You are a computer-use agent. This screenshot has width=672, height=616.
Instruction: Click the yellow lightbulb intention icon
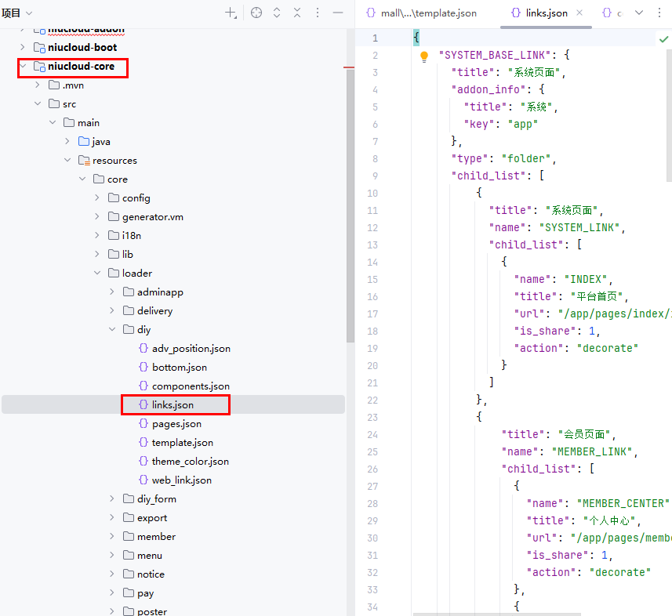coord(424,56)
